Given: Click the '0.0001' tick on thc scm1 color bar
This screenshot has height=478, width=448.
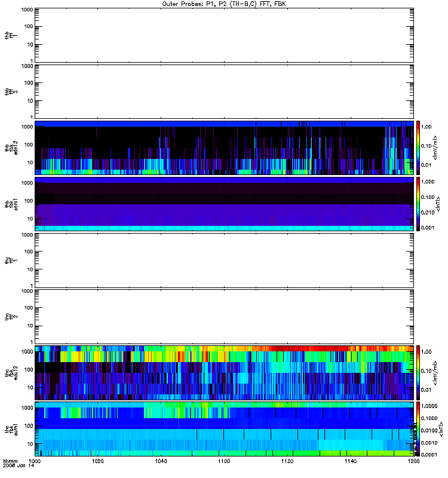Looking at the screenshot, I should [x=429, y=455].
